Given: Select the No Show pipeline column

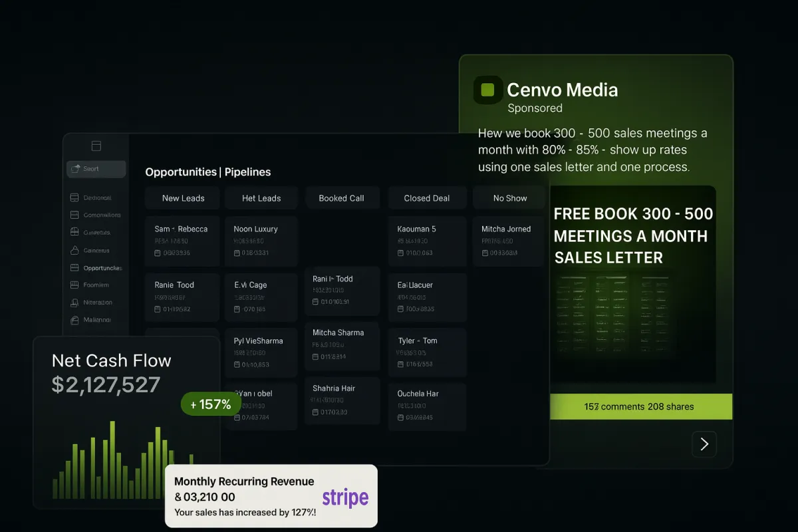Looking at the screenshot, I should (x=510, y=198).
